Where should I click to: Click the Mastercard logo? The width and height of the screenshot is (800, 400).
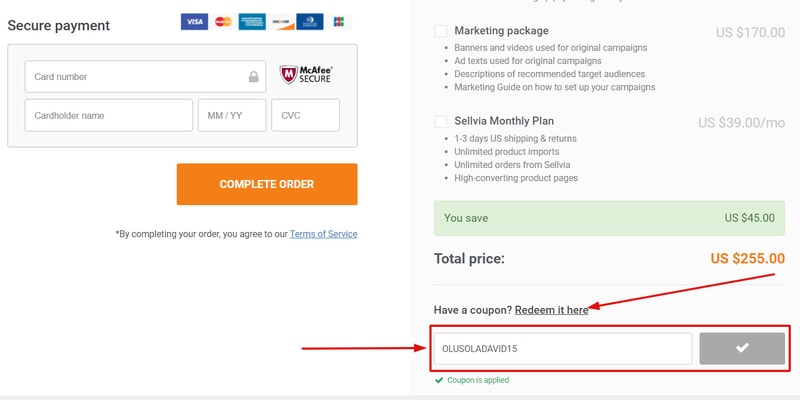[x=223, y=22]
